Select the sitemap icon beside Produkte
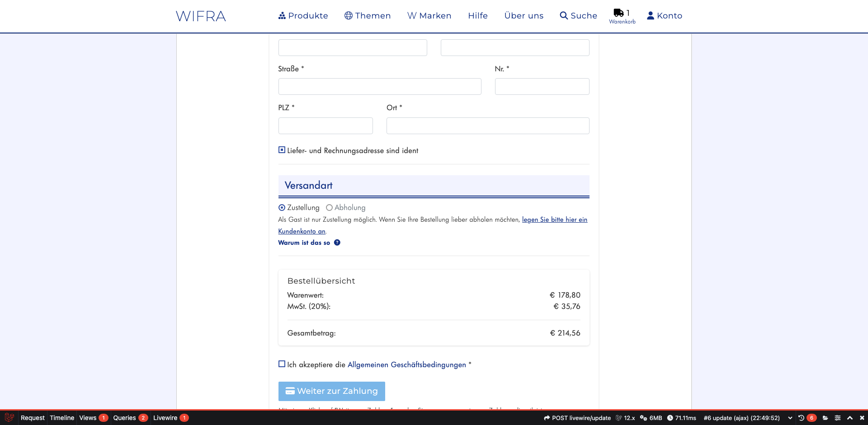Image resolution: width=868 pixels, height=425 pixels. (x=281, y=15)
